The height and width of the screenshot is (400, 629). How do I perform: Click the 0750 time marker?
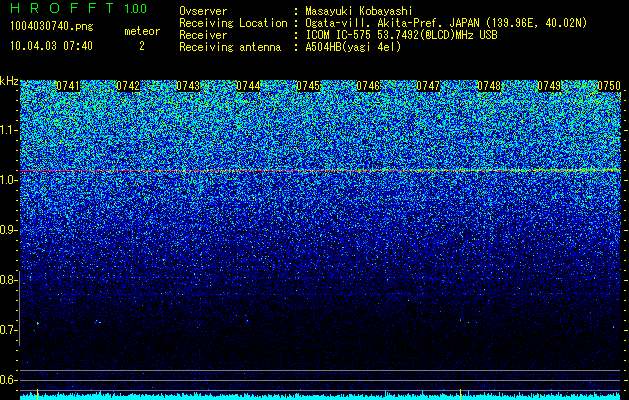pos(609,86)
